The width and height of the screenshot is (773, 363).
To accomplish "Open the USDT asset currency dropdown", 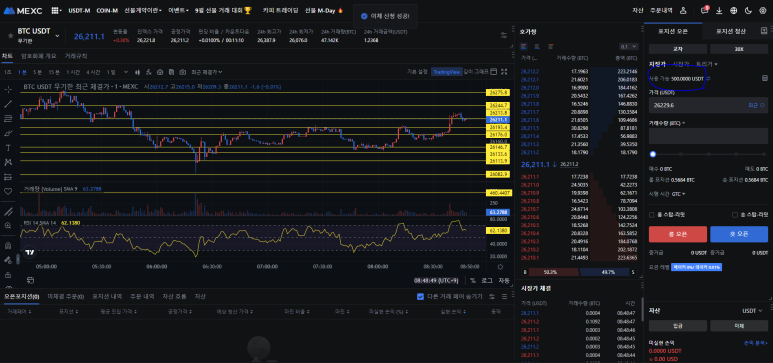I will click(752, 311).
